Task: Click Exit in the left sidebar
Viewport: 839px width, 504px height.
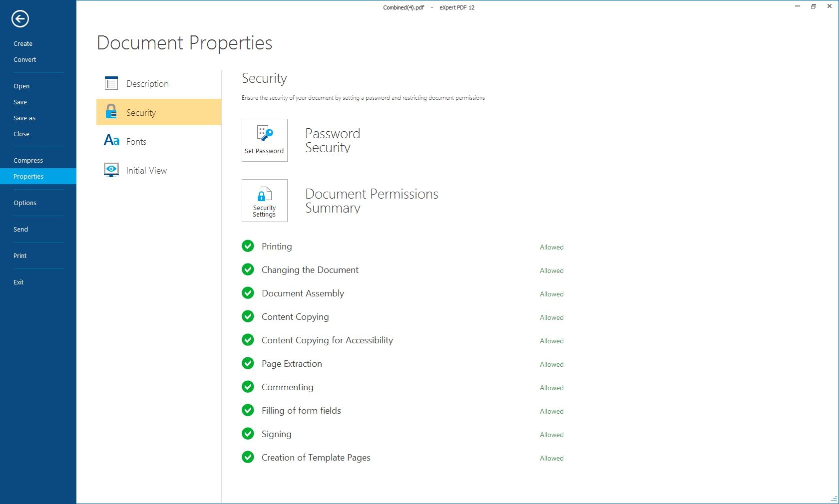Action: tap(18, 282)
